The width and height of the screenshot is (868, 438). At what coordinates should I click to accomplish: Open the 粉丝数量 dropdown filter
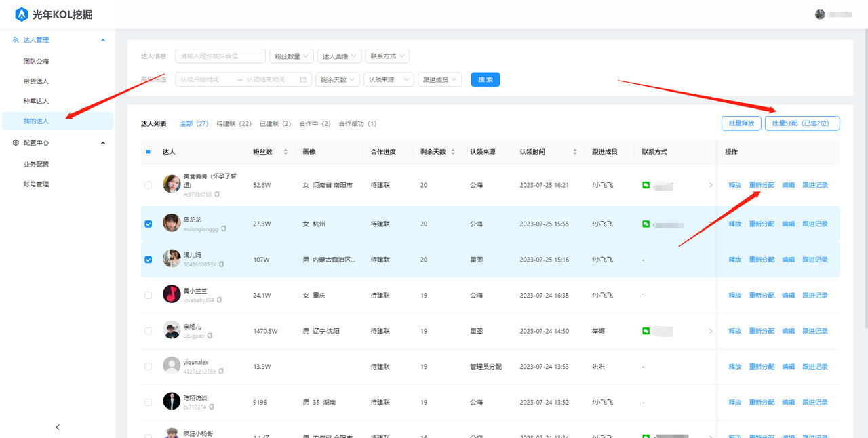click(x=291, y=56)
